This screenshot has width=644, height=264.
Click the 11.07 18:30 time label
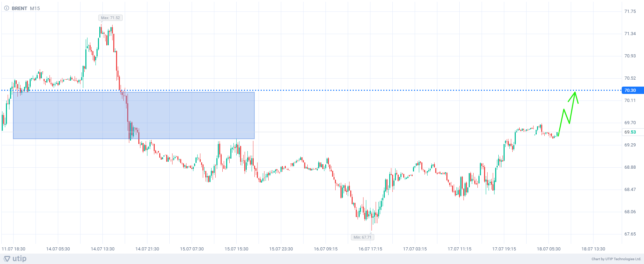tap(14, 249)
